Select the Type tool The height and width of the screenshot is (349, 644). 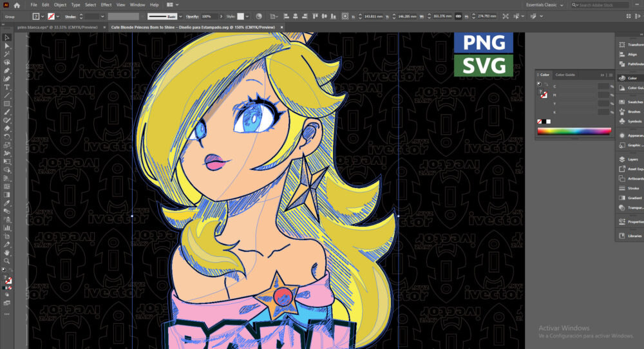(x=6, y=87)
